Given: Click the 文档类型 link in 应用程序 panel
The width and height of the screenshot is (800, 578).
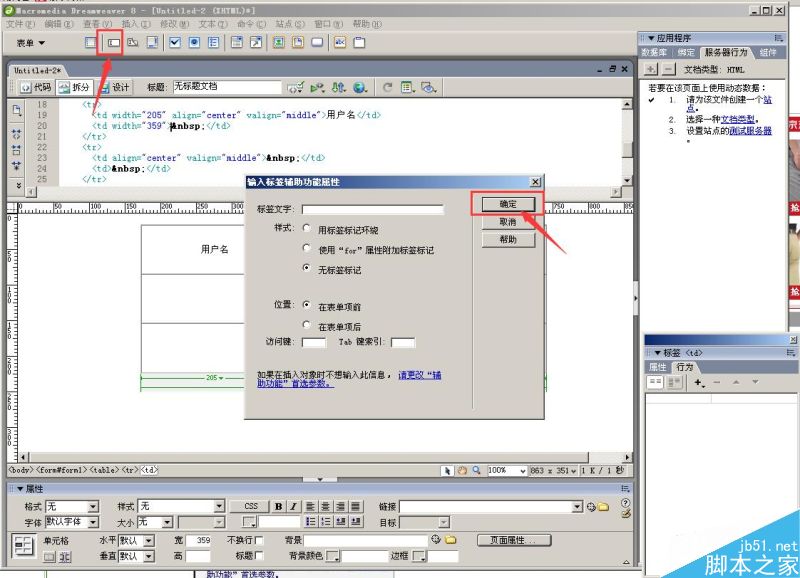Looking at the screenshot, I should (738, 119).
